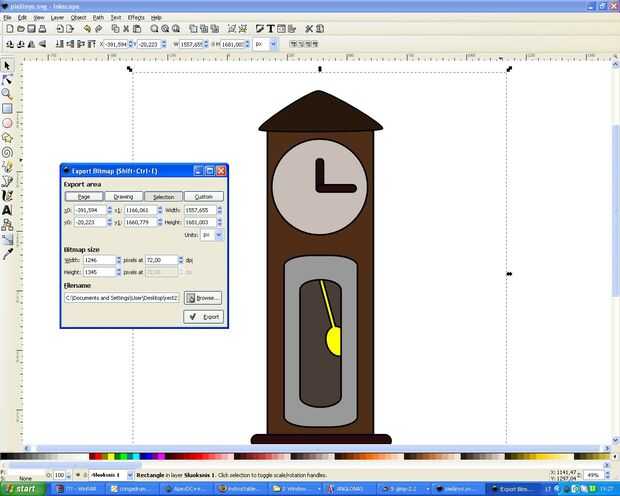This screenshot has width=620, height=496.
Task: Click the Open file icon
Action: click(x=21, y=28)
